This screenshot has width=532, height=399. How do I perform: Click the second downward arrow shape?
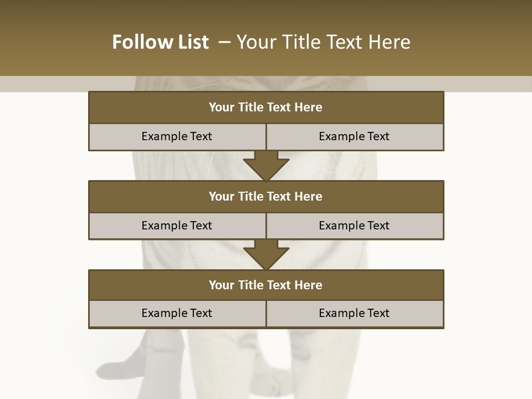click(x=267, y=255)
